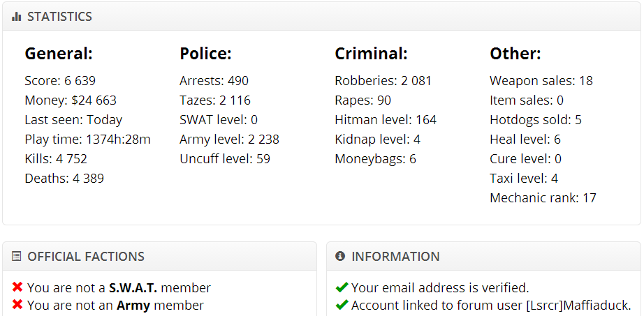This screenshot has width=644, height=316.
Task: Click green checkmark beside forum account linked
Action: click(342, 305)
